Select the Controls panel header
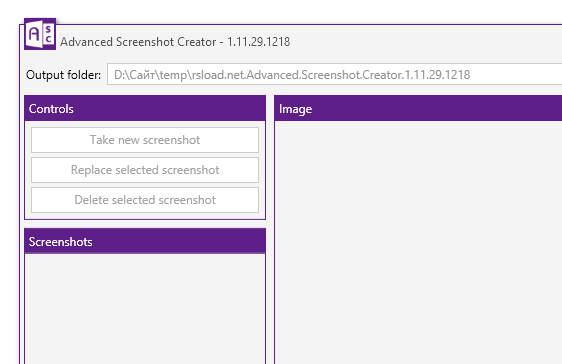This screenshot has width=562, height=364. (x=145, y=109)
